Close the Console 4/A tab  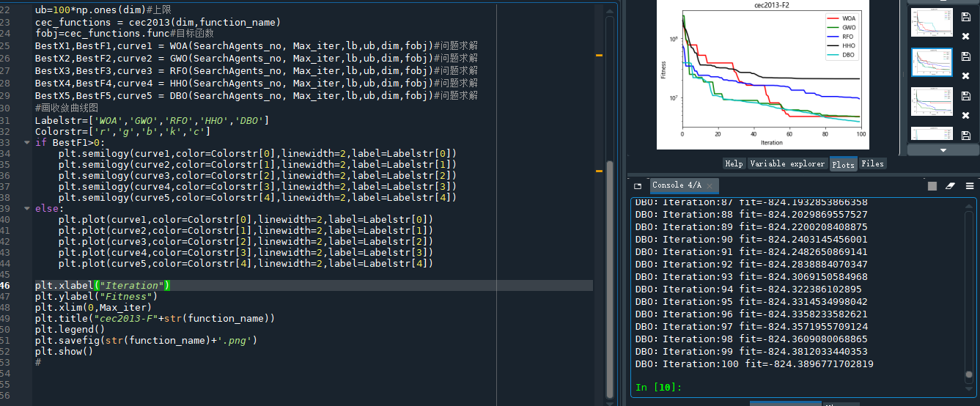(710, 186)
